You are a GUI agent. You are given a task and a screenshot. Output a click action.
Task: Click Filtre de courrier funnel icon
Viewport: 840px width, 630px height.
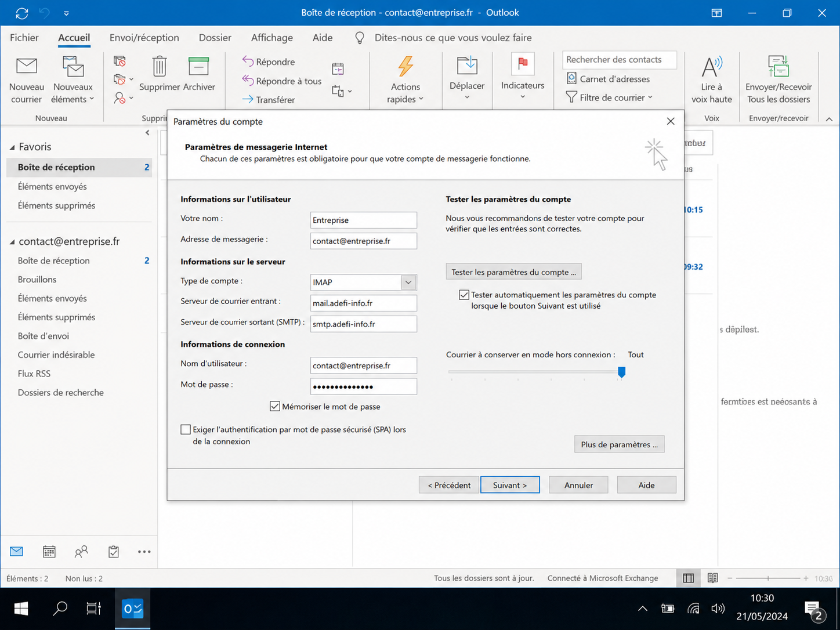(571, 97)
